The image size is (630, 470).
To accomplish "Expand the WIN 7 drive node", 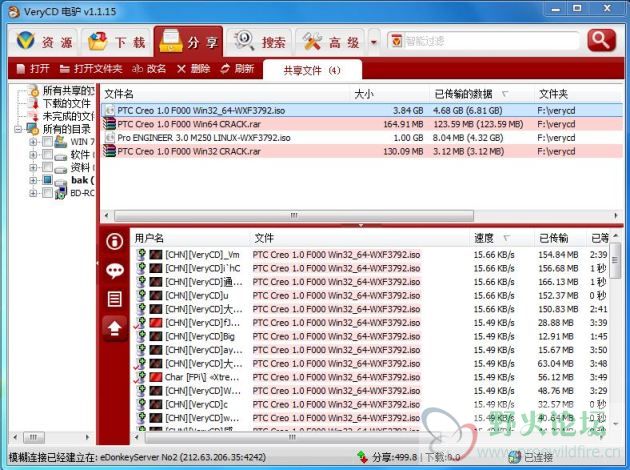I will [x=33, y=142].
